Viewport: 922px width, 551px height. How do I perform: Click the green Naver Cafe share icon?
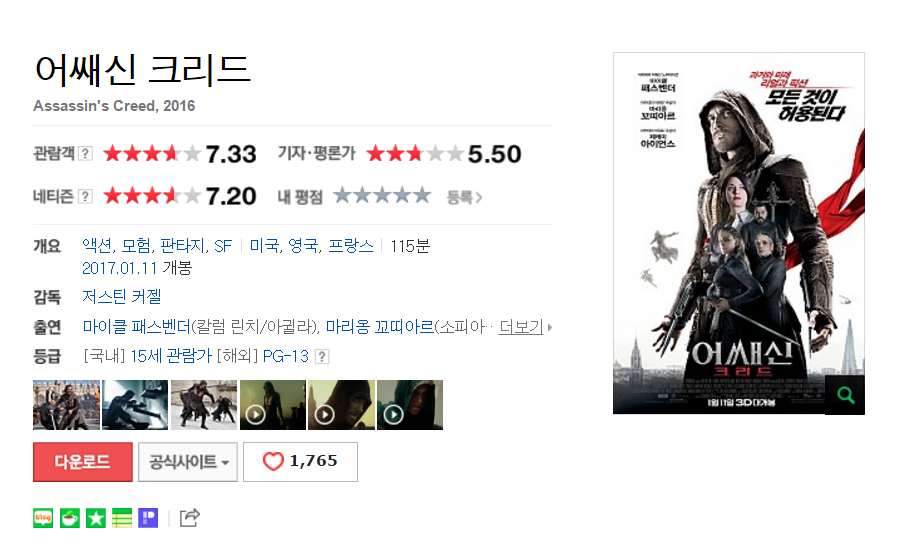pos(69,518)
